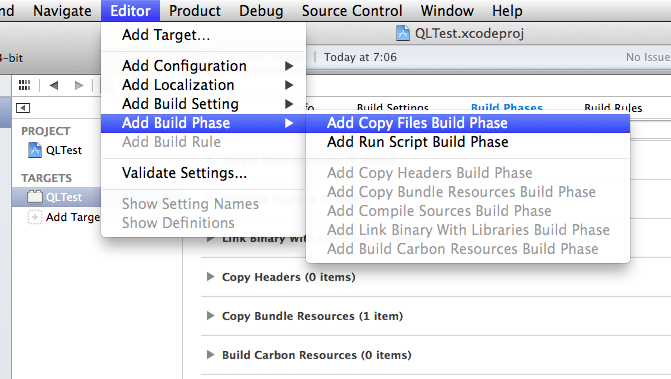Click the related files grid icon
The image size is (671, 379).
[24, 85]
